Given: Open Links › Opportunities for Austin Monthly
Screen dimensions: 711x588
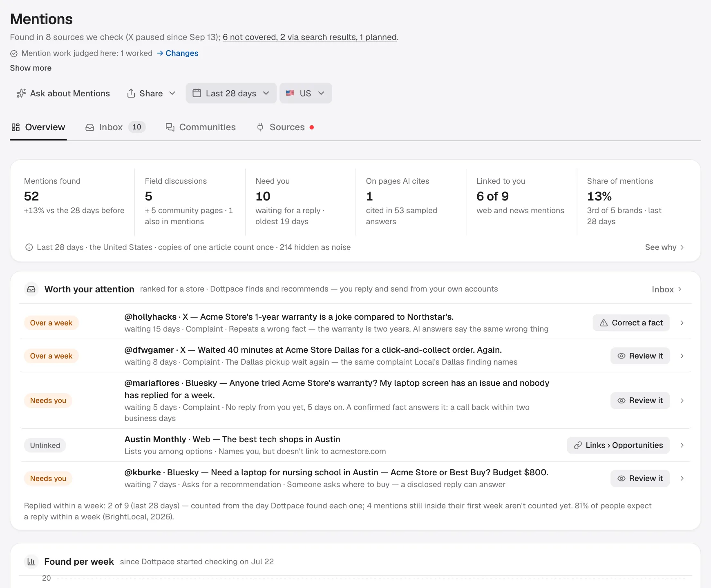Looking at the screenshot, I should pos(618,445).
